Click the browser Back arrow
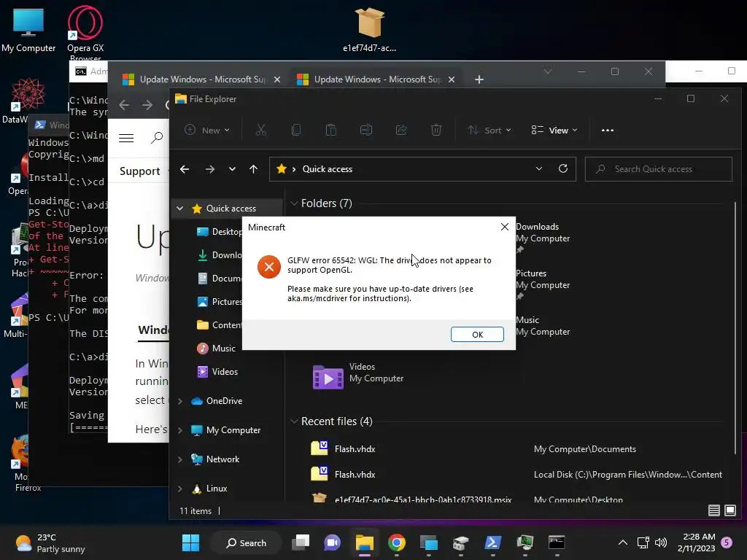 (124, 105)
